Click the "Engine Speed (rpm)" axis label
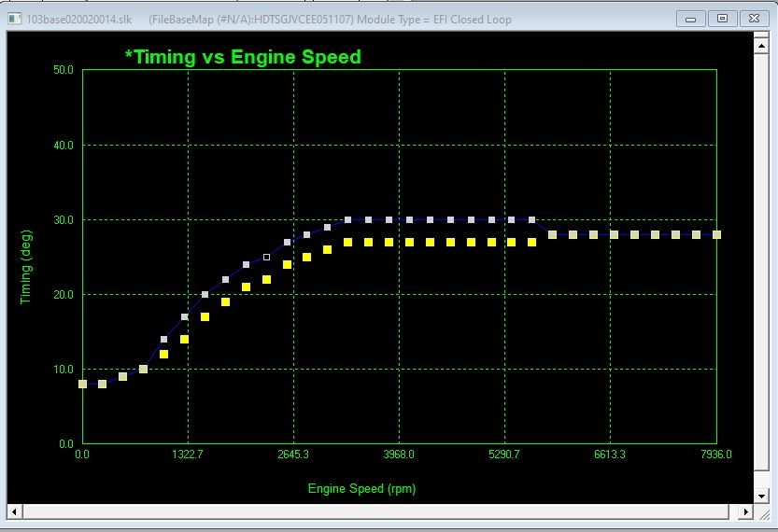Viewport: 778px width, 532px height. [x=361, y=488]
